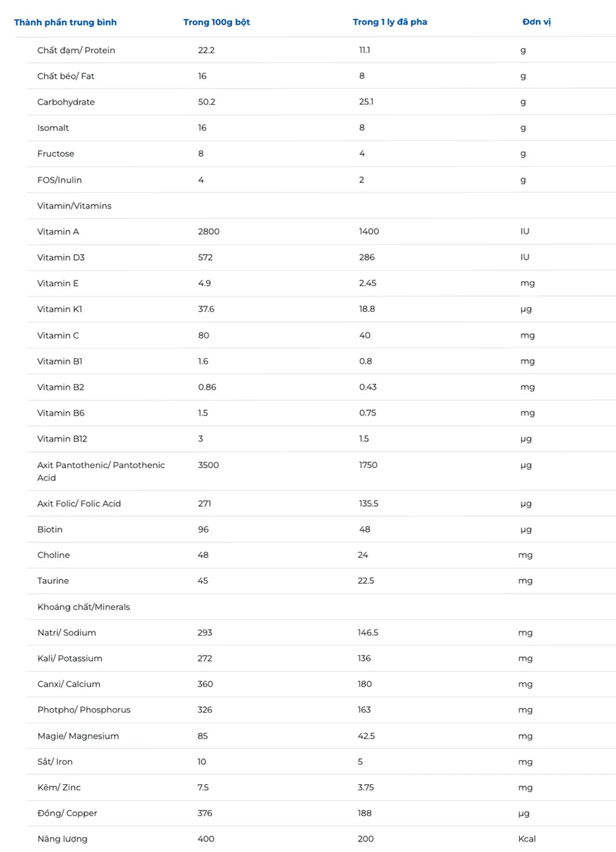Select the 'Chất béo/ Fat' row label
Image resolution: width=616 pixels, height=852 pixels.
[x=65, y=76]
